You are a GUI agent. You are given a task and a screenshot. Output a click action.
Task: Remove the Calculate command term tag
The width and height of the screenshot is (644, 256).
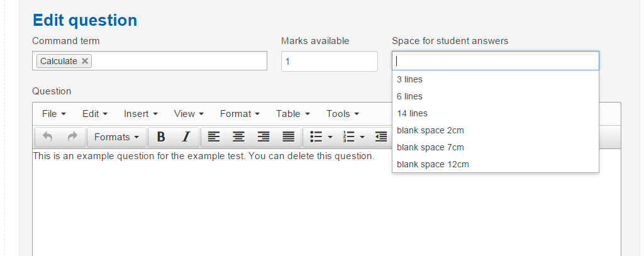[x=85, y=61]
